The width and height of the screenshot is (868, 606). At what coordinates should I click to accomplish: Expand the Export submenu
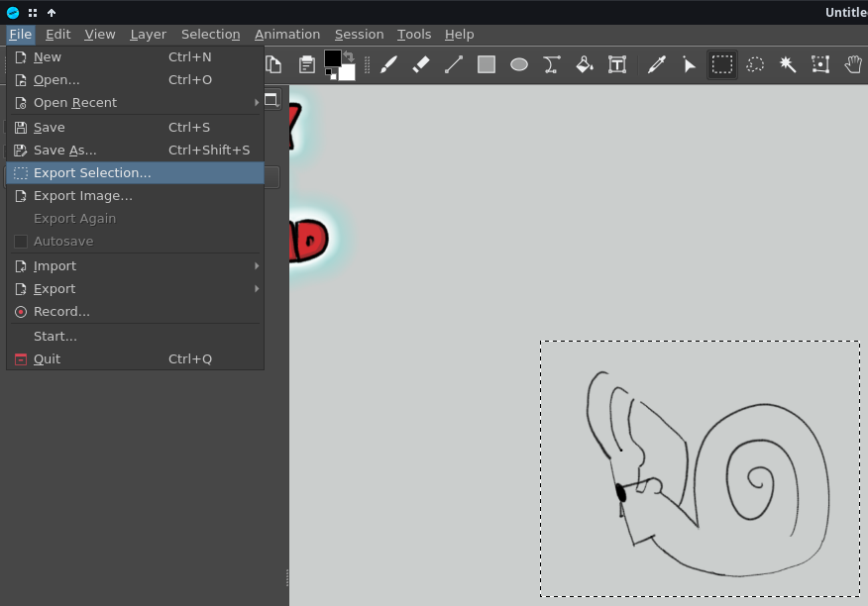tap(135, 289)
